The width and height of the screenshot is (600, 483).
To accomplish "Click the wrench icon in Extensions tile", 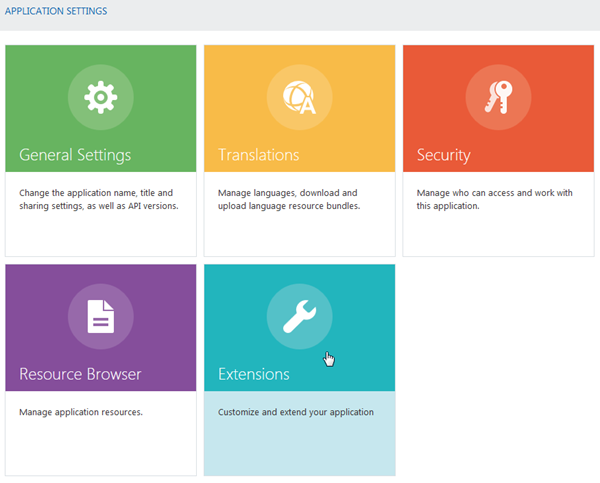I will pyautogui.click(x=300, y=317).
